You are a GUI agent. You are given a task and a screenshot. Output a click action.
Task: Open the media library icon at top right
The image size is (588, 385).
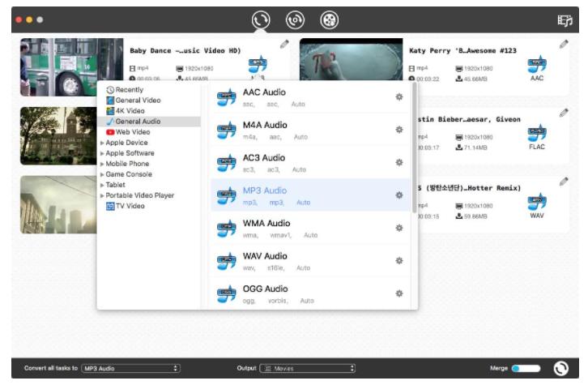(565, 20)
